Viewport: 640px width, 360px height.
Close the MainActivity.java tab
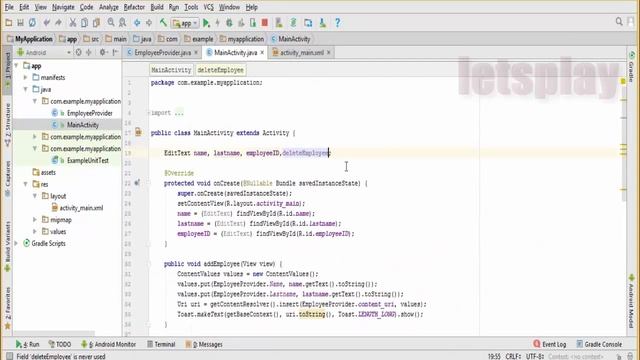pyautogui.click(x=262, y=53)
